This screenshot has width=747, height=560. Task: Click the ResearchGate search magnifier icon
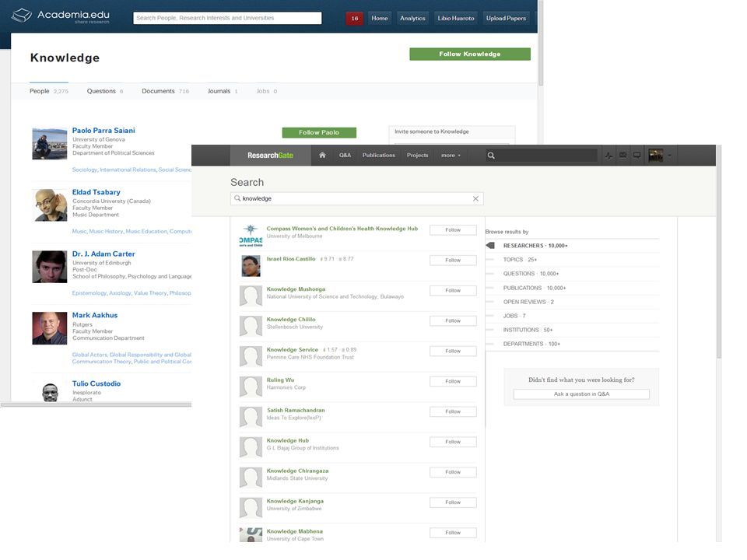(491, 156)
